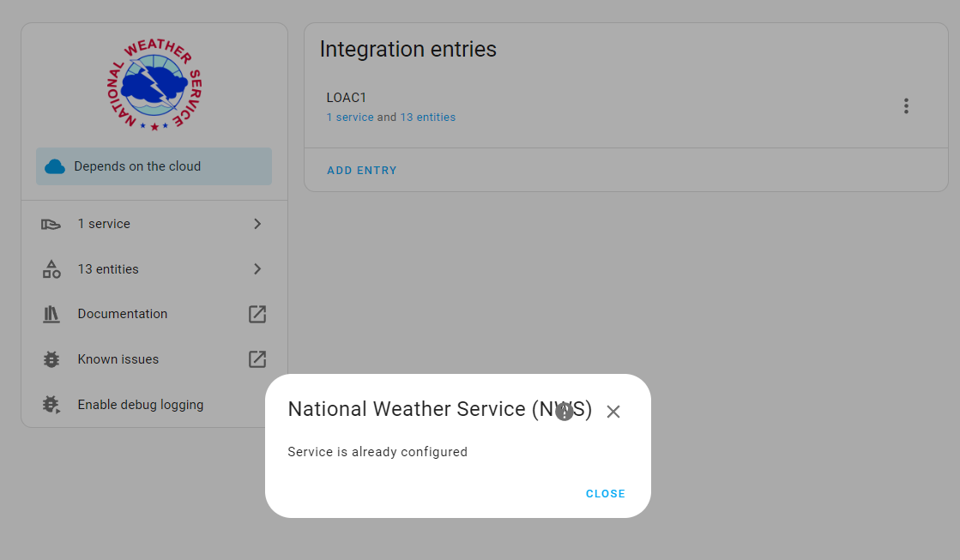960x560 pixels.
Task: Click the entities icon next to 13 entities
Action: click(51, 268)
